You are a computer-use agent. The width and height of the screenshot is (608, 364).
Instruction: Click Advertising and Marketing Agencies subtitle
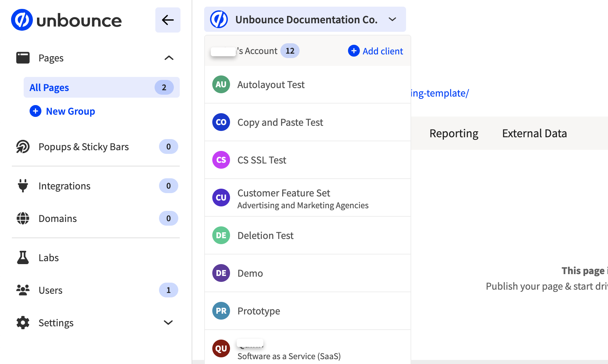[303, 205]
